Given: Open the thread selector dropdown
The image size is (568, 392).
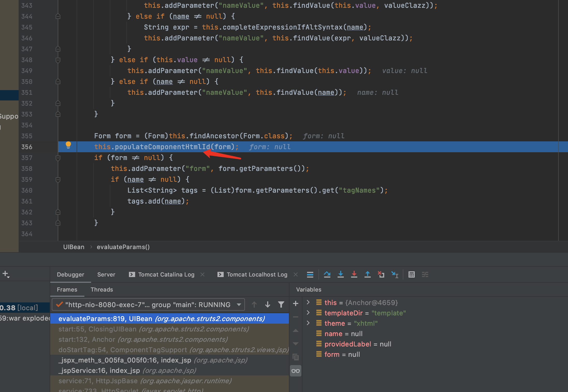Looking at the screenshot, I should point(148,305).
